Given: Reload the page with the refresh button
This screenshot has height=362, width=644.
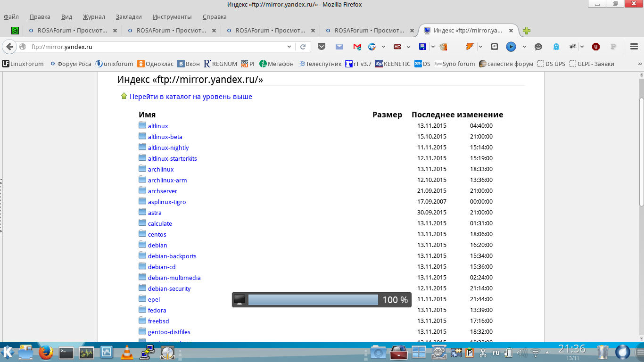Looking at the screenshot, I should pyautogui.click(x=303, y=47).
